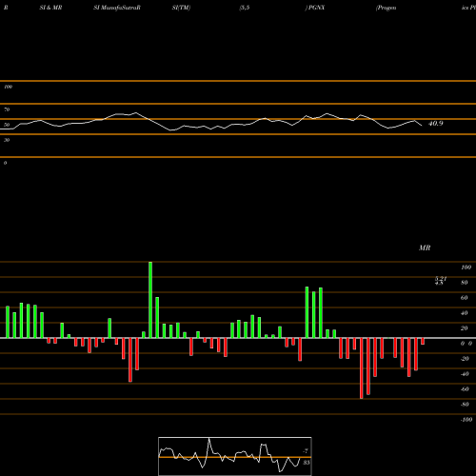Click the longest red MR histogram bar
The image size is (476, 476).
click(x=362, y=368)
